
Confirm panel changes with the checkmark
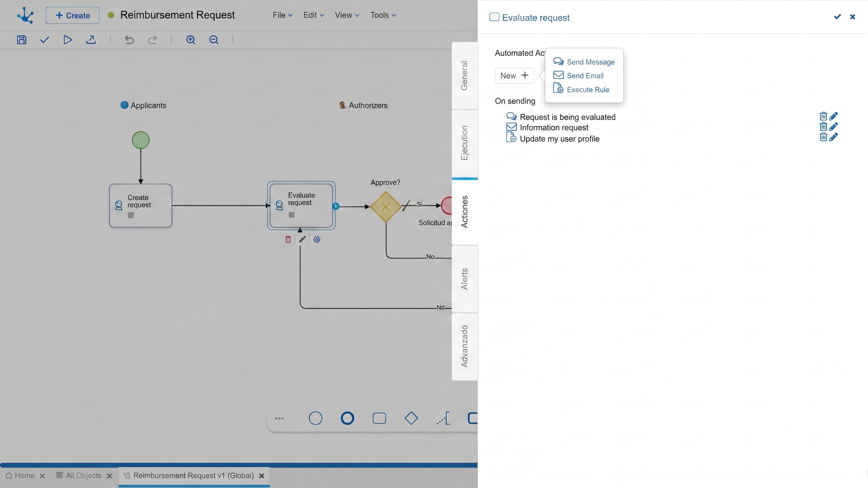(x=837, y=17)
